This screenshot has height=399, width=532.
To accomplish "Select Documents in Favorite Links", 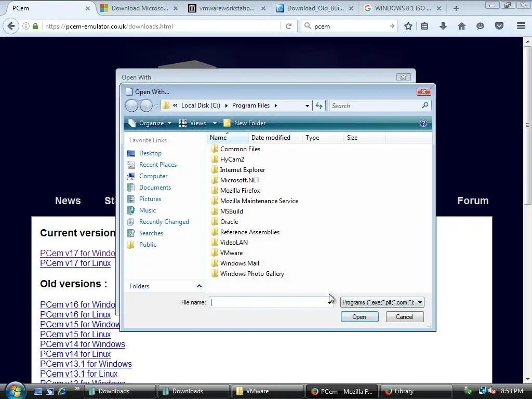I will click(x=155, y=188).
